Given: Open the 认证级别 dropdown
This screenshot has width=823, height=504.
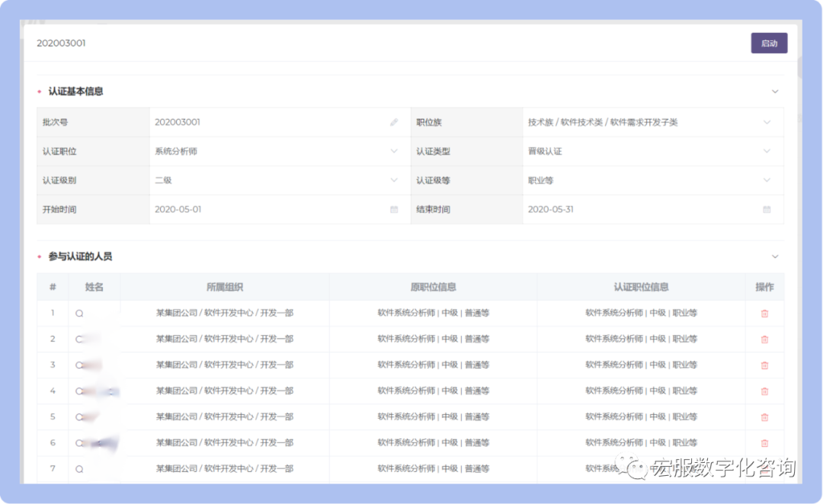Looking at the screenshot, I should (394, 180).
